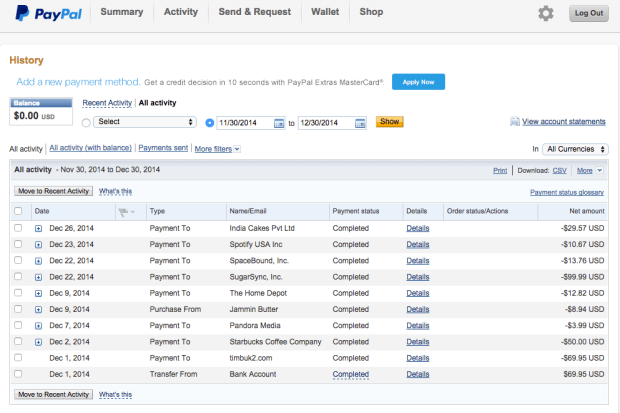Switch to Recent Activity view
The width and height of the screenshot is (620, 413).
pyautogui.click(x=107, y=103)
